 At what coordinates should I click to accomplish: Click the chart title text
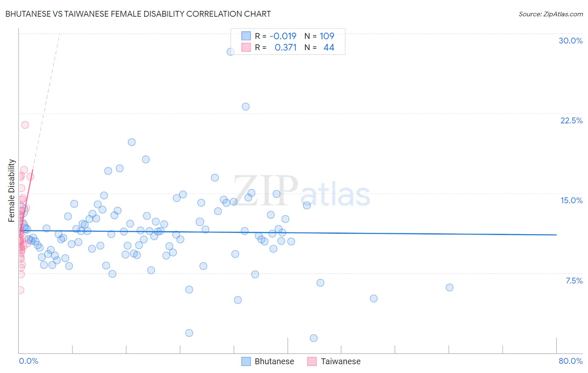click(x=138, y=14)
